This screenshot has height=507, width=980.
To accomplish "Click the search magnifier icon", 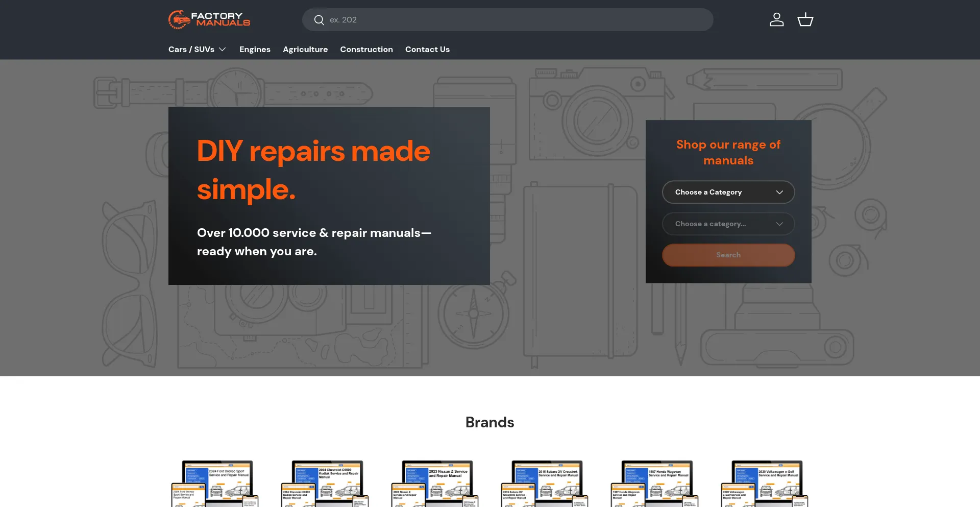I will [319, 20].
